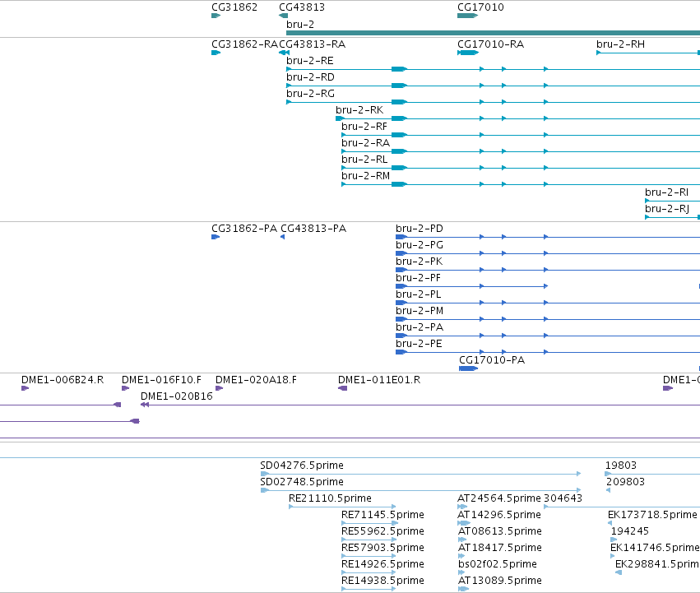Select feature 304643
This screenshot has width=700, height=593.
(x=621, y=507)
